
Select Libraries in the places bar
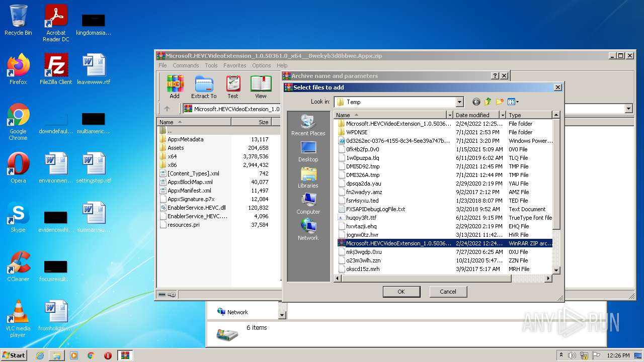(x=308, y=177)
